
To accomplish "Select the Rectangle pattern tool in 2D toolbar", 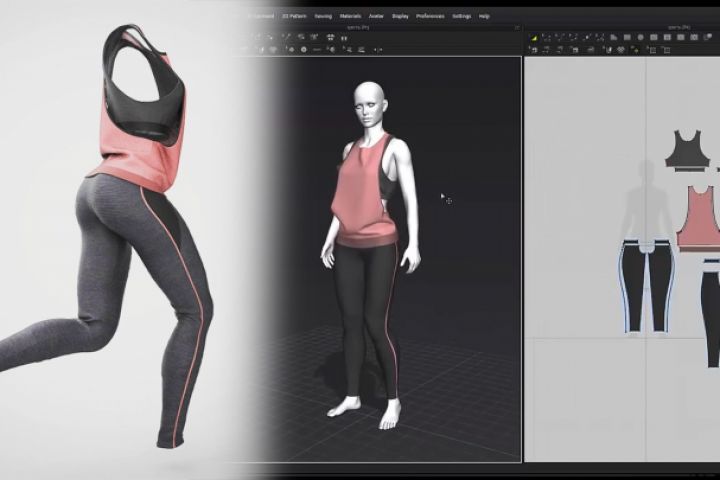I will point(627,38).
